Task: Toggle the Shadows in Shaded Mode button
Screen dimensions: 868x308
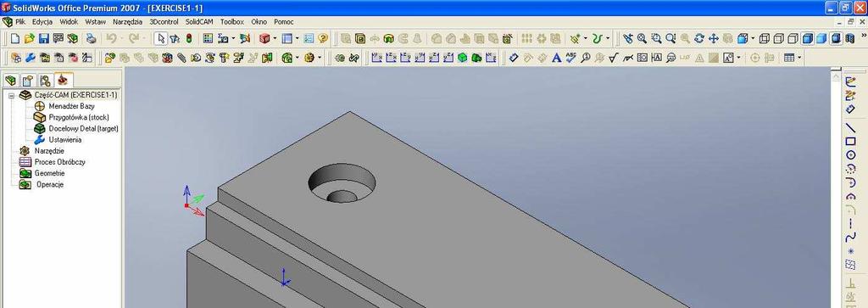Action: coord(837,38)
